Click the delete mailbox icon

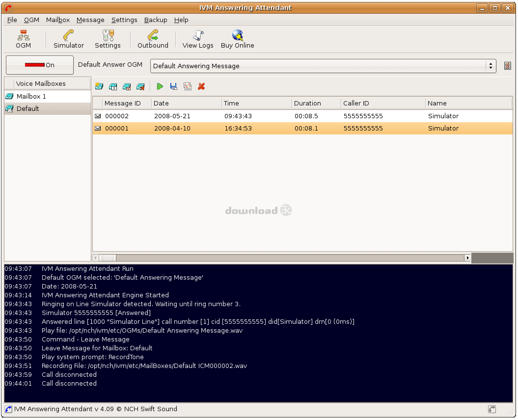(x=141, y=86)
